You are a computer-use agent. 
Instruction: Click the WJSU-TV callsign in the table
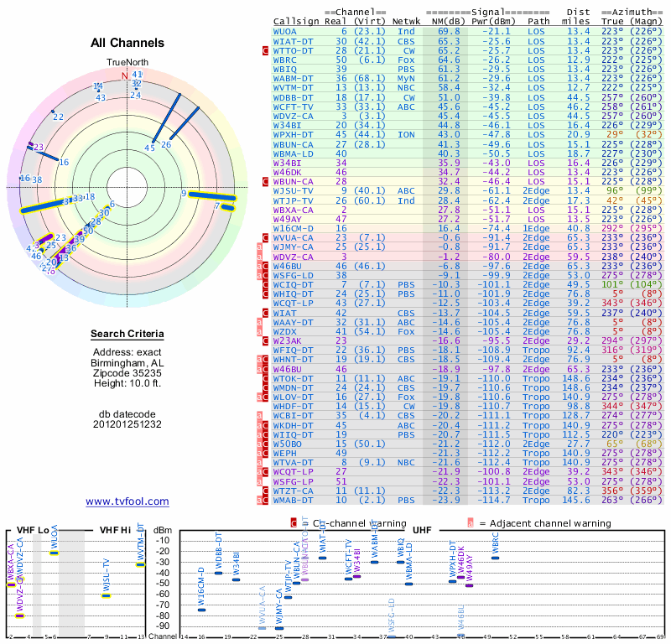pyautogui.click(x=294, y=191)
